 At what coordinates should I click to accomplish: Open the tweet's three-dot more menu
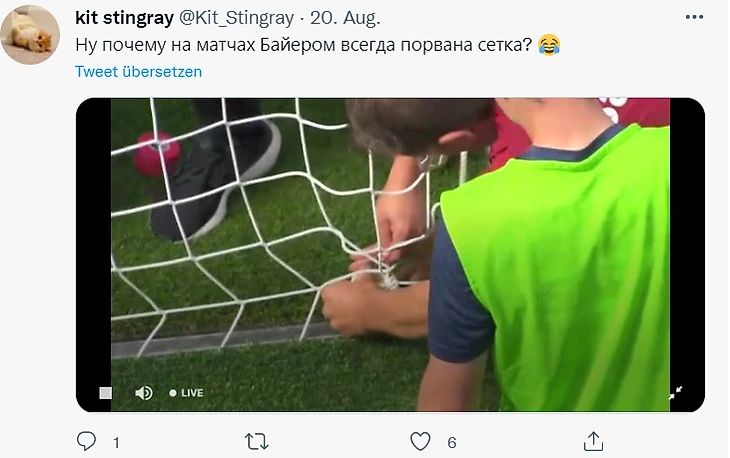[x=694, y=17]
